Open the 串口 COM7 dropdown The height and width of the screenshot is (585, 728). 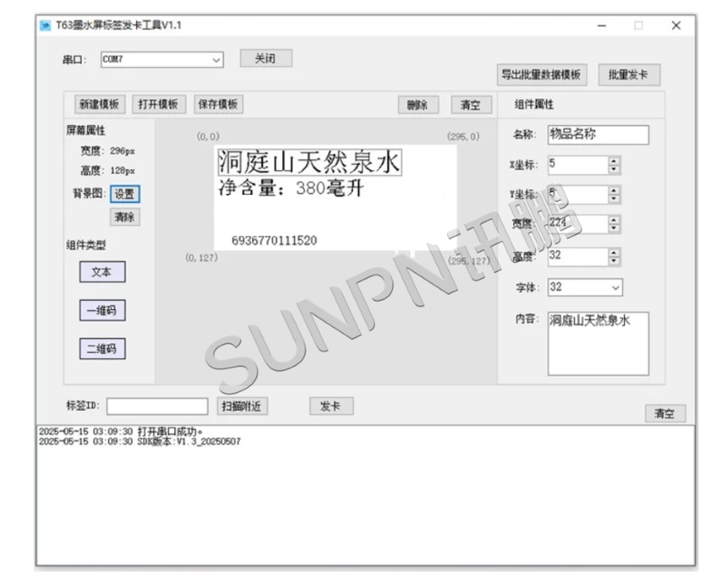pos(162,59)
